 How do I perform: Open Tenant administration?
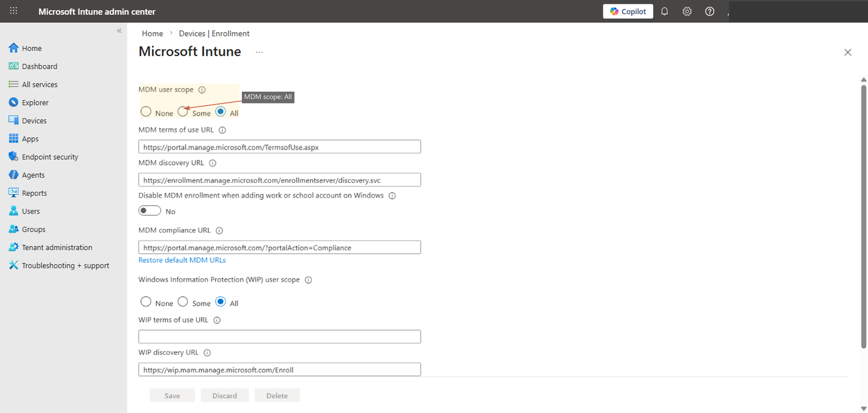[x=57, y=247]
